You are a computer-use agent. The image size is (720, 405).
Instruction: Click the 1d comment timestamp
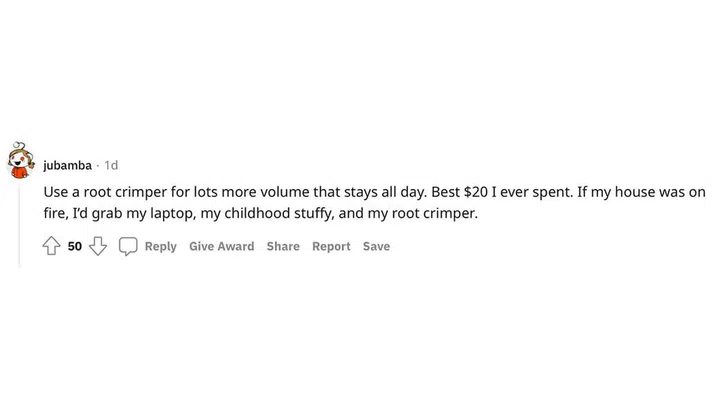click(111, 165)
